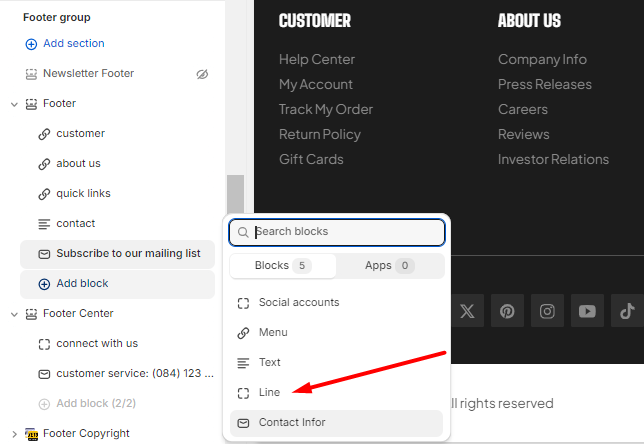The width and height of the screenshot is (644, 444).
Task: Expand the Footer Copyright section
Action: coord(13,434)
